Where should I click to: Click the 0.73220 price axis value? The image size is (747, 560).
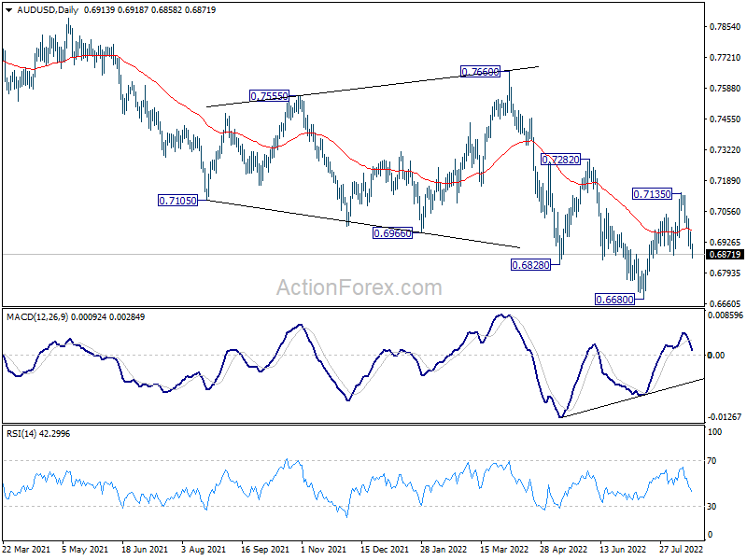coord(726,150)
